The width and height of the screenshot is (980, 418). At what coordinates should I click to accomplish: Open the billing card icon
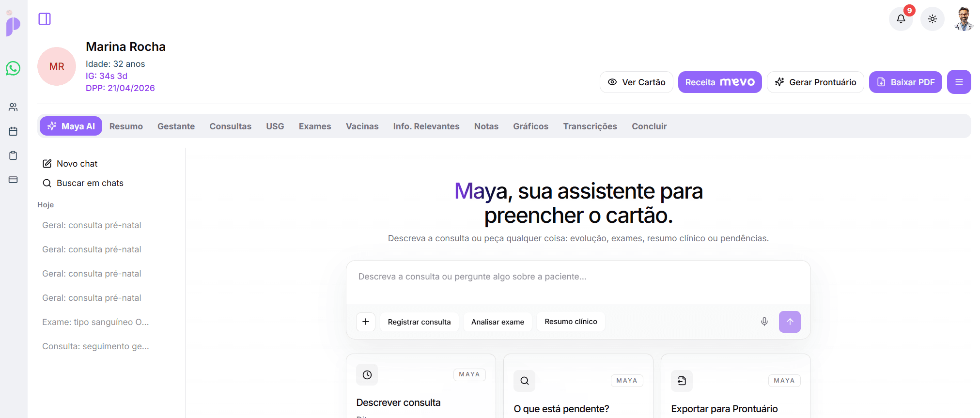pyautogui.click(x=13, y=180)
